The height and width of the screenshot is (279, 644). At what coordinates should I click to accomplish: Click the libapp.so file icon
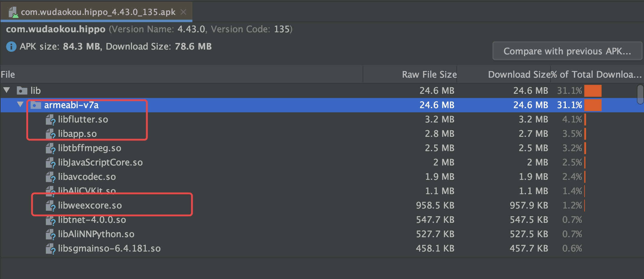coord(50,134)
